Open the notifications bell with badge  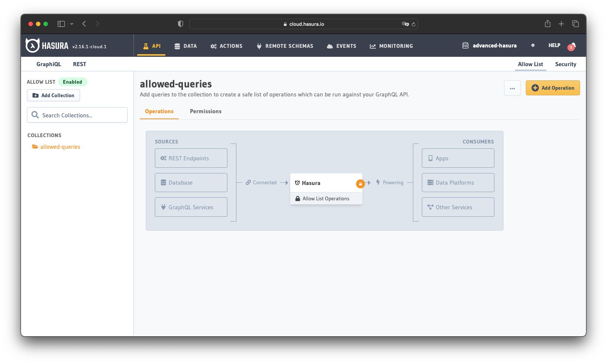tap(572, 46)
